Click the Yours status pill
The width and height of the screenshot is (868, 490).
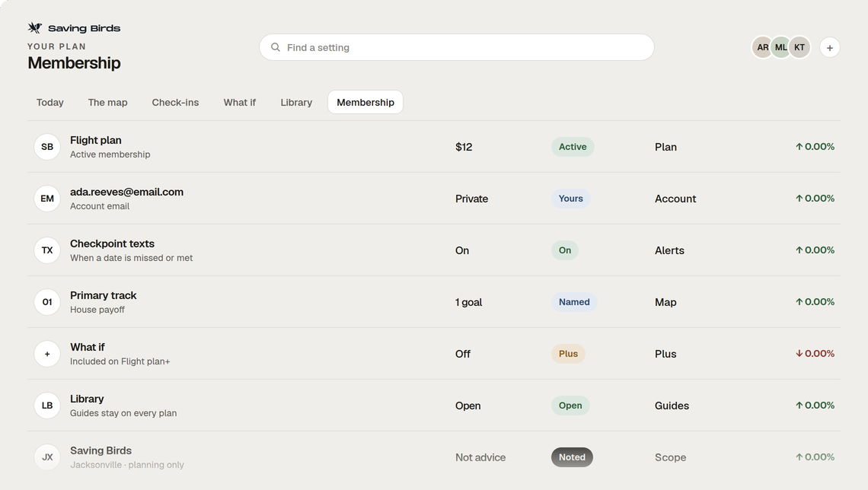pos(571,199)
